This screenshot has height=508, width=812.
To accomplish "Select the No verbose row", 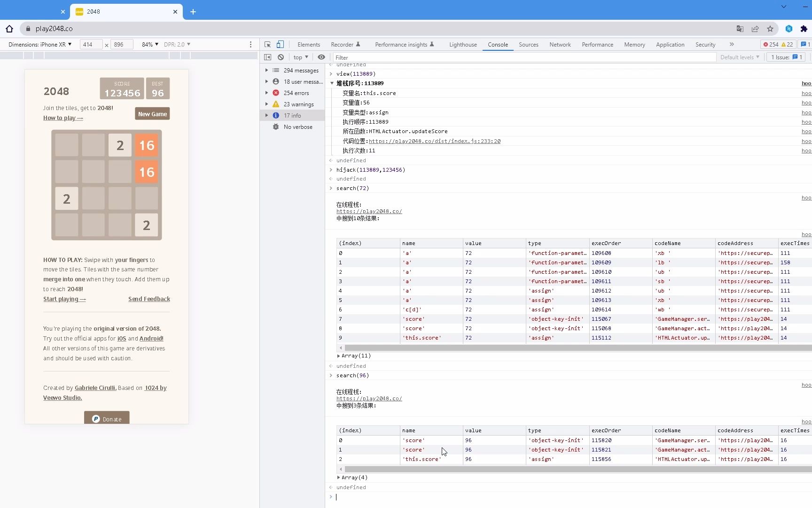I will [292, 127].
